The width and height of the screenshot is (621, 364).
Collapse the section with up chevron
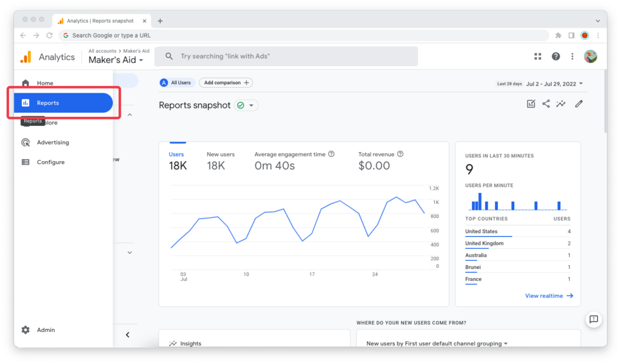[x=130, y=114]
